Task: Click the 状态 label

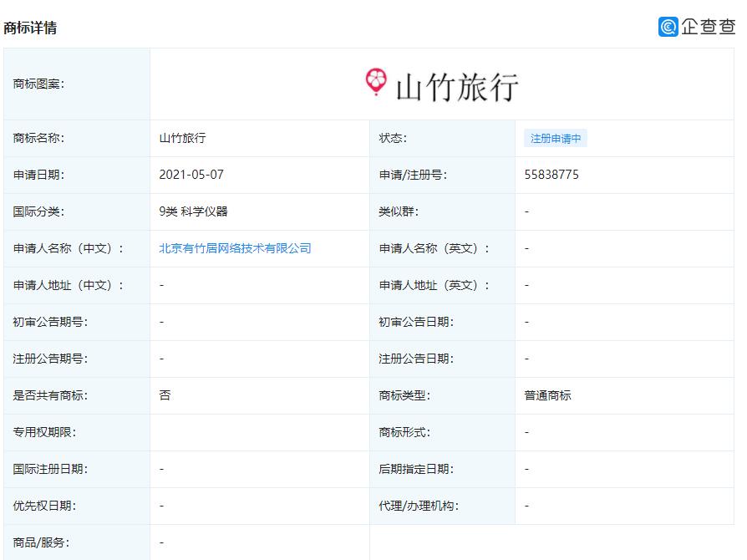Action: tap(393, 138)
